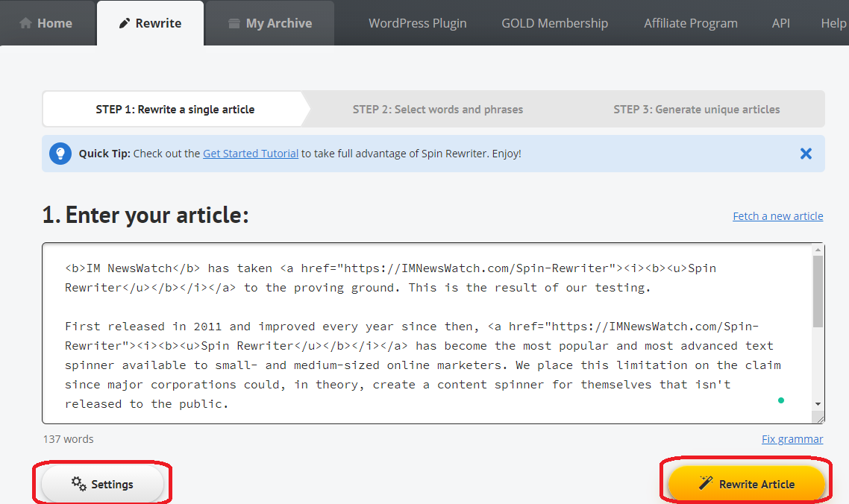Open the Get Started Tutorial link
The image size is (849, 504).
(x=251, y=154)
